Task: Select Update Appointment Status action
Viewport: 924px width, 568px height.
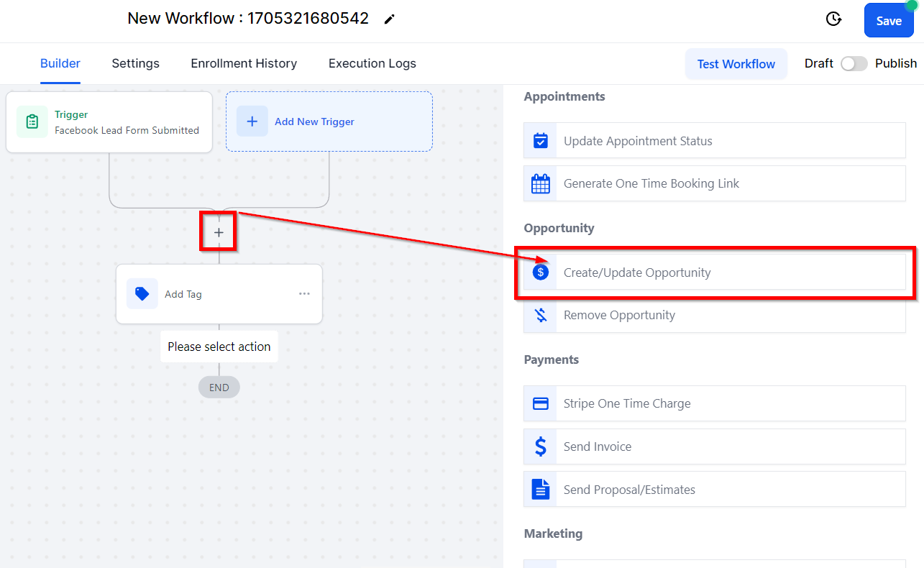Action: pyautogui.click(x=715, y=140)
